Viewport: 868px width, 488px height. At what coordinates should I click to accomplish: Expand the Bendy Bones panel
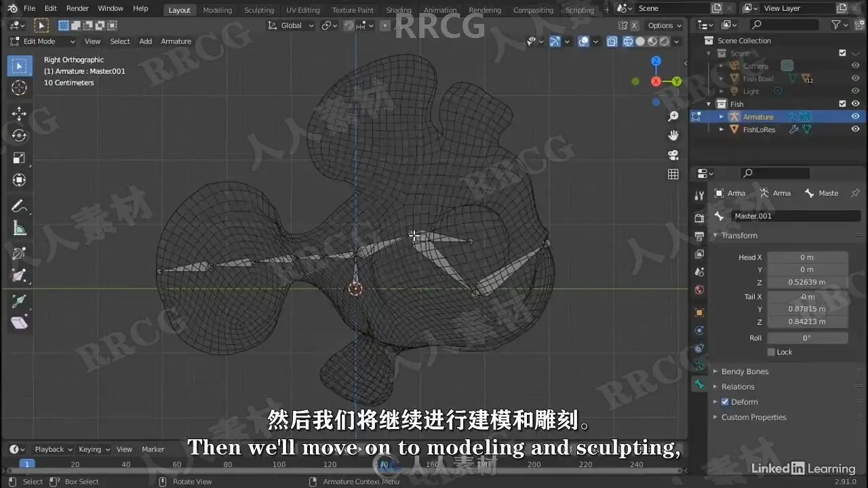[x=745, y=371]
